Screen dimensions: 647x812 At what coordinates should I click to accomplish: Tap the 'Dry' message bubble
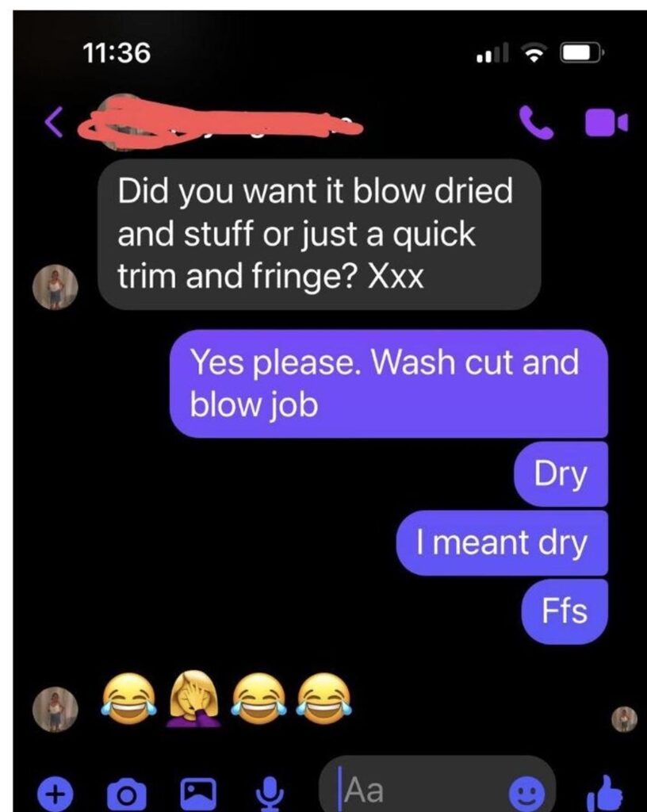pyautogui.click(x=561, y=474)
